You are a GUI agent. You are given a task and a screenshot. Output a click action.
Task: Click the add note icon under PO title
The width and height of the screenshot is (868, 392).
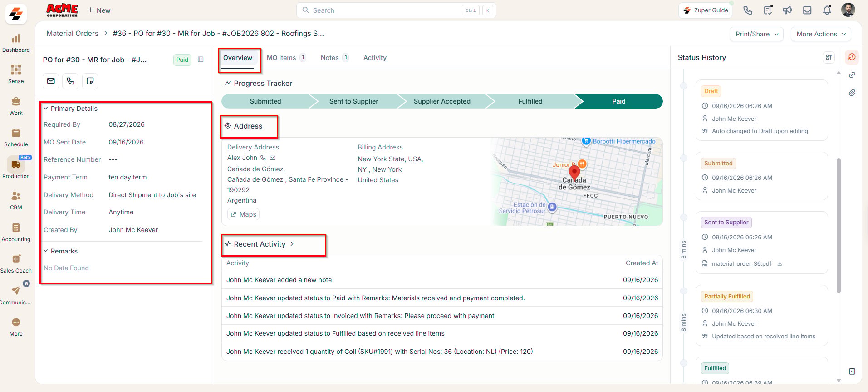pos(90,81)
